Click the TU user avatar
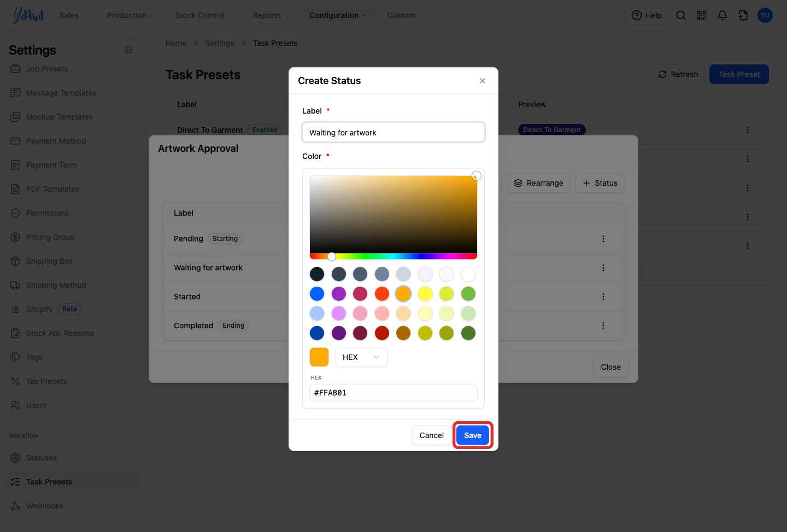Image resolution: width=787 pixels, height=532 pixels. pyautogui.click(x=765, y=15)
